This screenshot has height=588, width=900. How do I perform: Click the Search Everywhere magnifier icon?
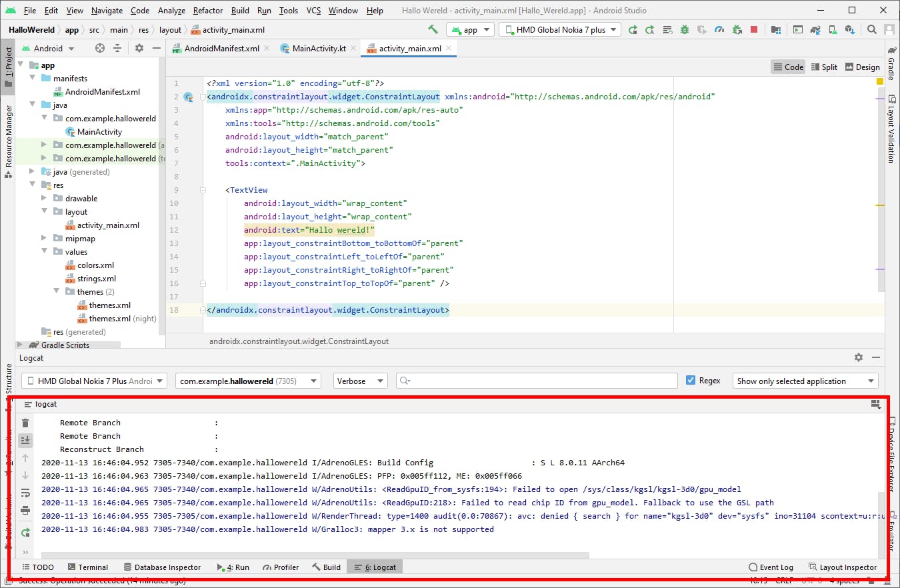872,29
